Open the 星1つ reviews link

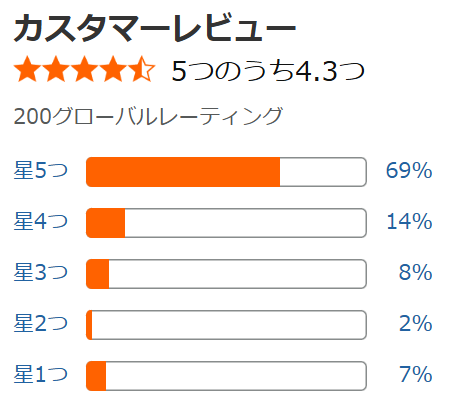coord(41,374)
